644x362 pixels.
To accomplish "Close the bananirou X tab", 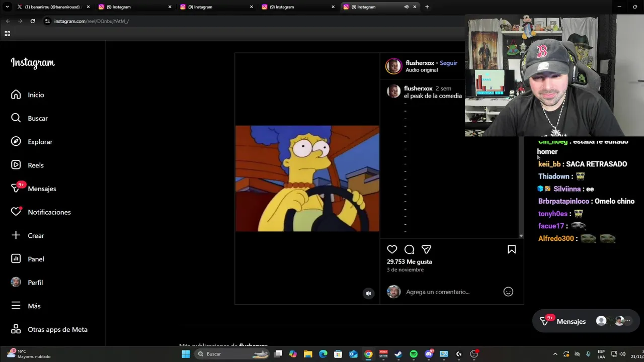I will coord(88,7).
